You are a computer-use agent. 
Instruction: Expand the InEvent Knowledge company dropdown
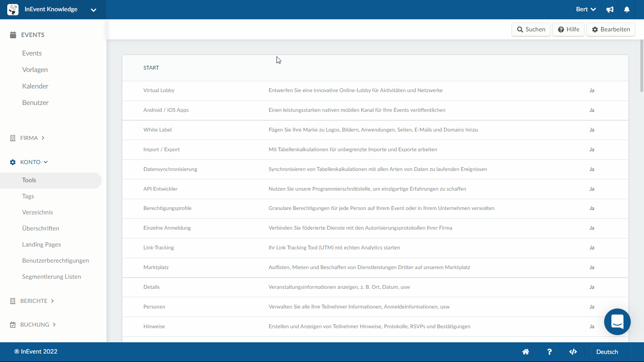(x=93, y=10)
